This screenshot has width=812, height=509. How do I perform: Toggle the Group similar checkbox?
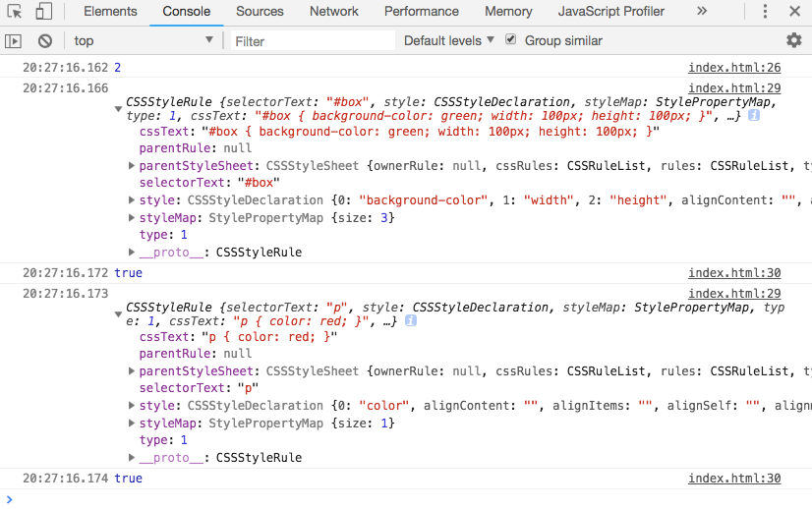pos(511,40)
